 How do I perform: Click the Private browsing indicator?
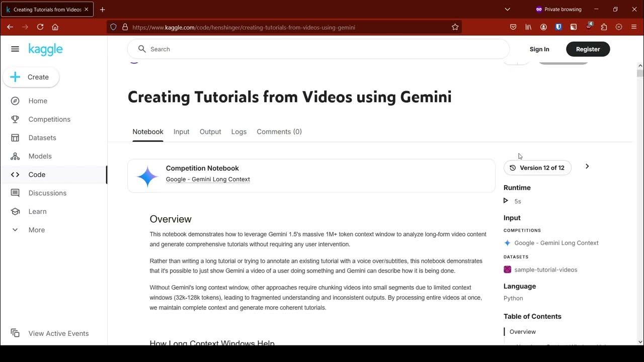[x=558, y=9]
